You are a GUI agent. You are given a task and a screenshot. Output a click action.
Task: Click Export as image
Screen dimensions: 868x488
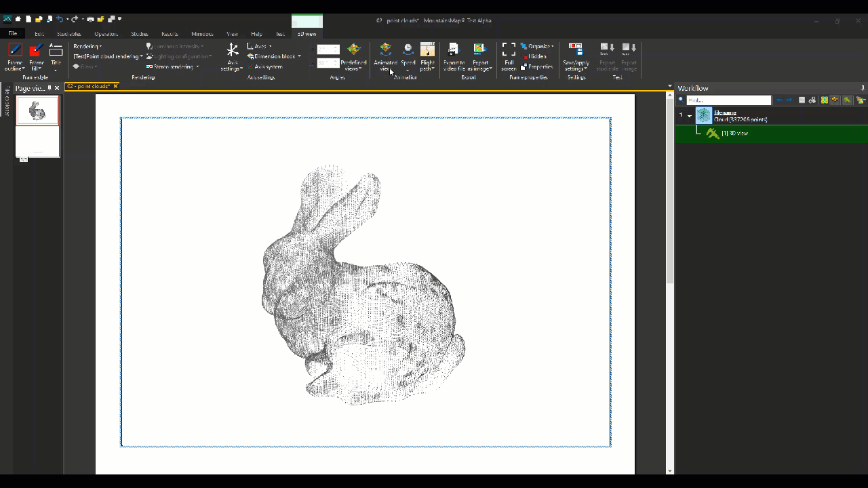[480, 58]
